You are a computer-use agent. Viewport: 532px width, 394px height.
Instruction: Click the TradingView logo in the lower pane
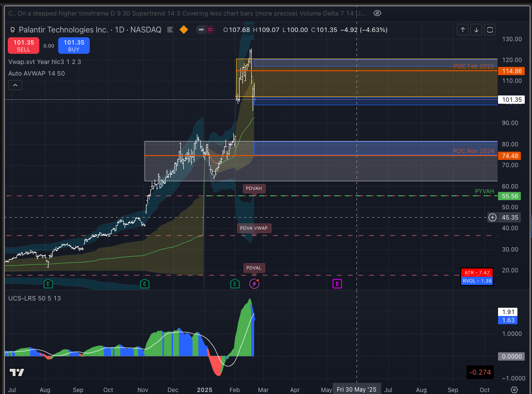[x=17, y=372]
